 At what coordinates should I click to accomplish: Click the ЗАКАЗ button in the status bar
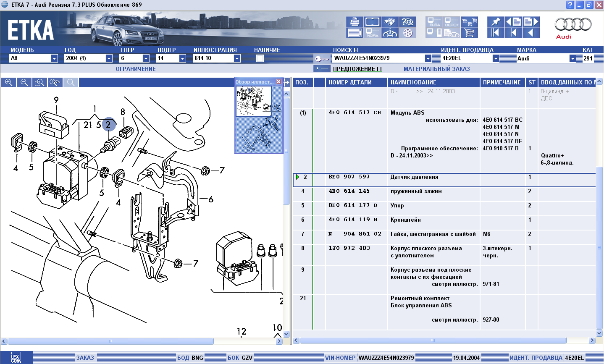pos(85,358)
